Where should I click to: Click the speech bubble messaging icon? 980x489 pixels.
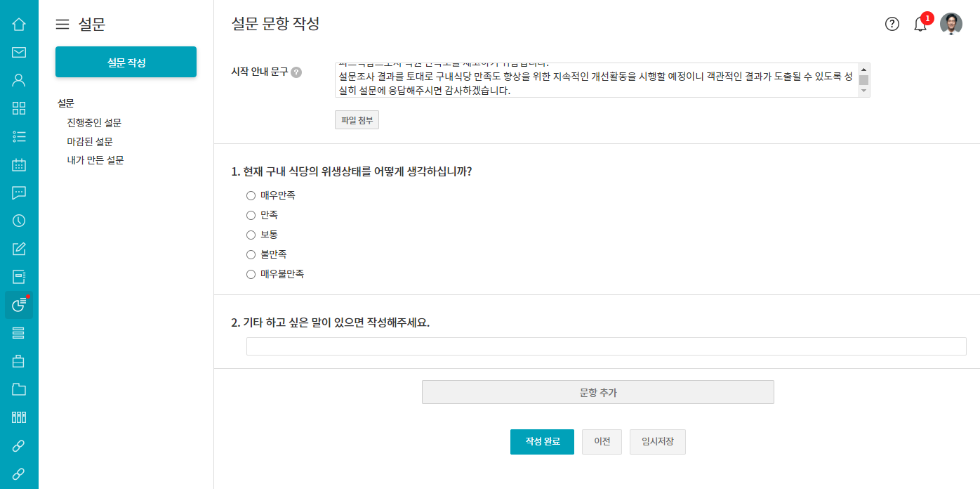coord(19,193)
